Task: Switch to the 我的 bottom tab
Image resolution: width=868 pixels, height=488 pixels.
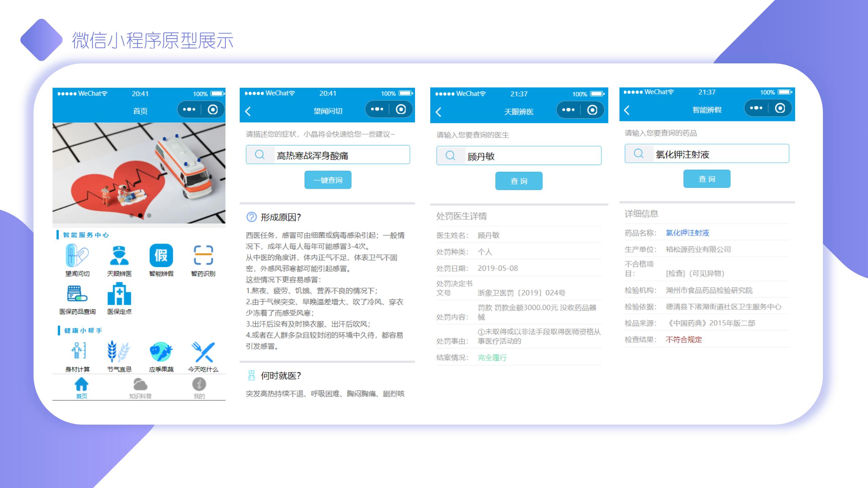Action: click(x=199, y=388)
